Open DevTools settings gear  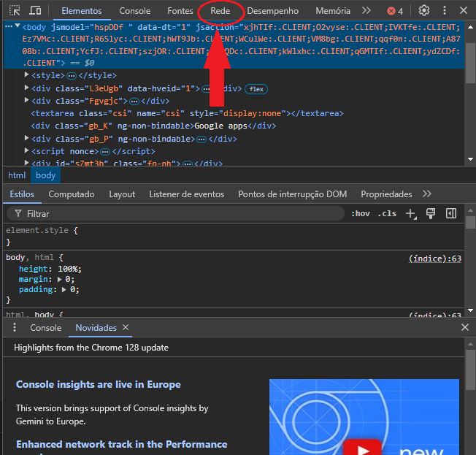[x=423, y=11]
